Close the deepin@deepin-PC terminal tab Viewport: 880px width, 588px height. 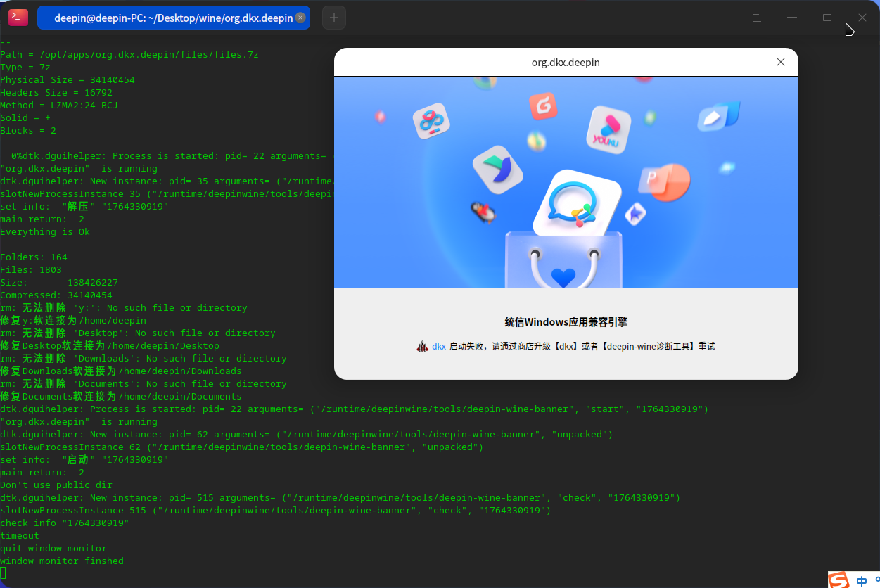301,18
